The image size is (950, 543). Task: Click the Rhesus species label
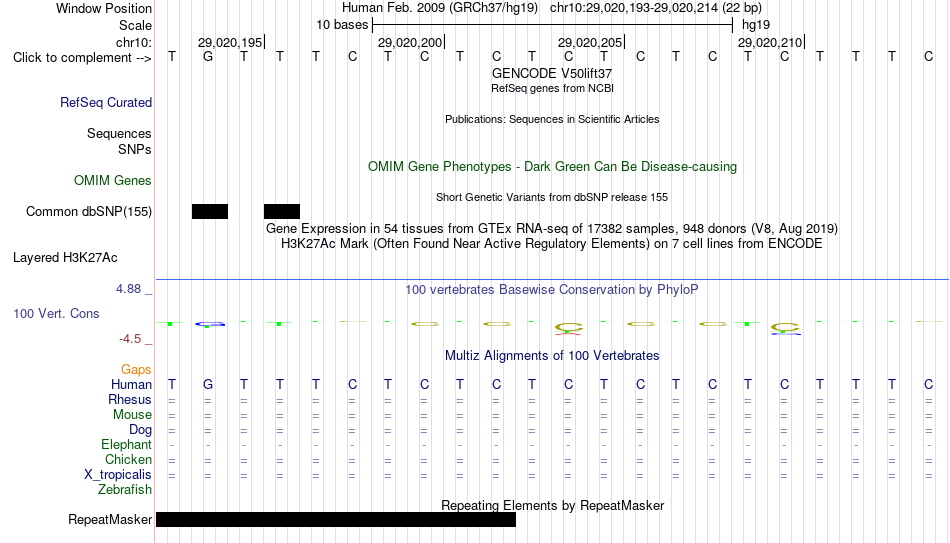pyautogui.click(x=130, y=400)
